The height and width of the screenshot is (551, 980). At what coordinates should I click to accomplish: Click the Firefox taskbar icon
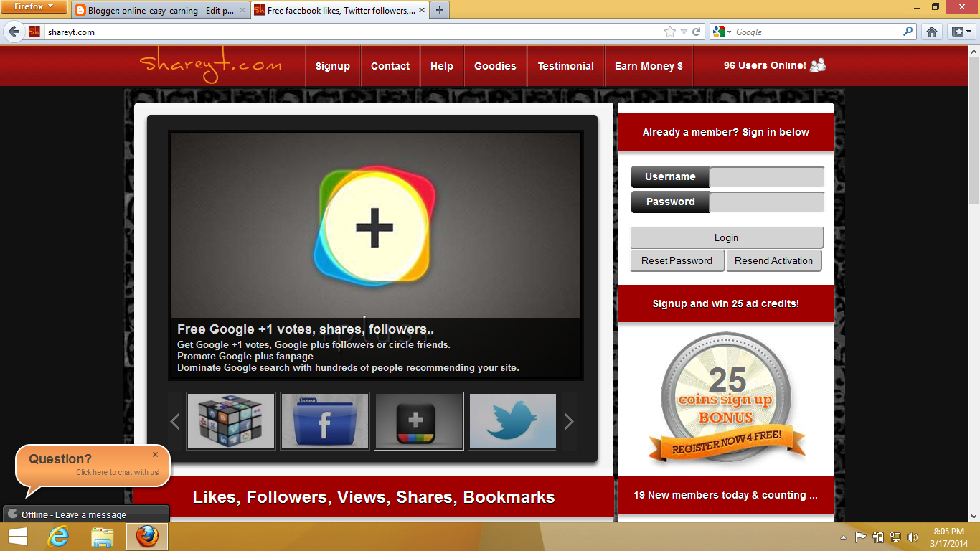(x=147, y=537)
